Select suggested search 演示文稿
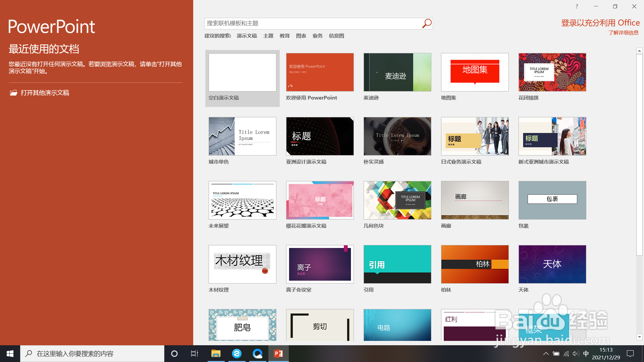Viewport: 644px width, 362px height. click(247, 36)
